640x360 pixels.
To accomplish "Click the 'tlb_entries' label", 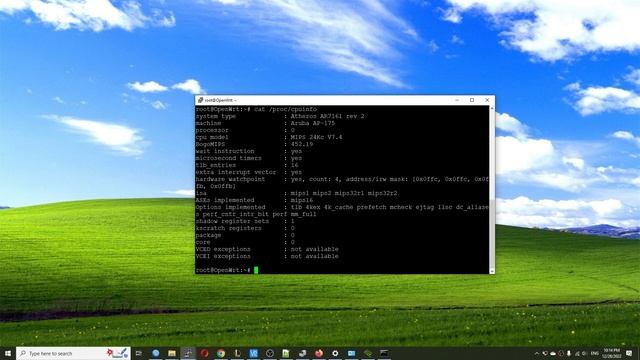I will (x=216, y=165).
